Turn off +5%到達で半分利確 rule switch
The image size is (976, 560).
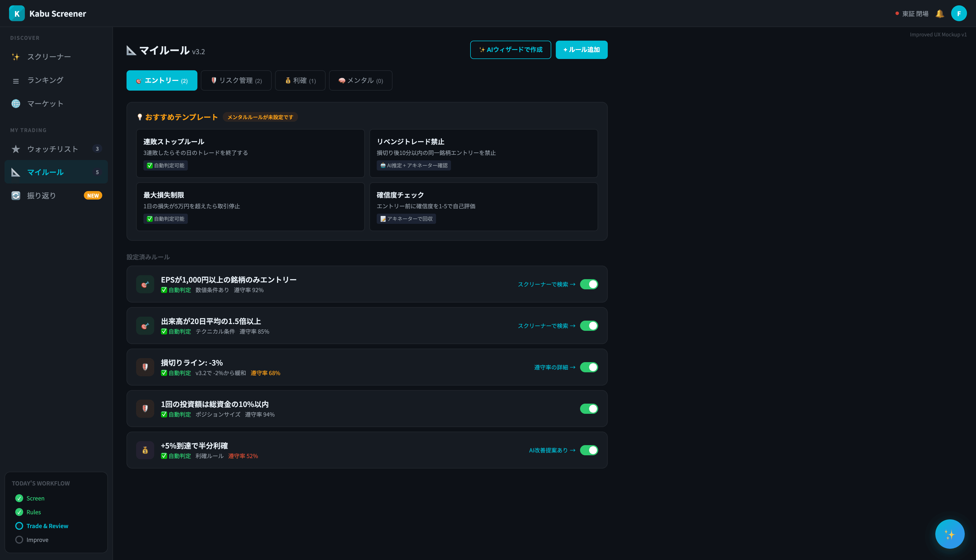pyautogui.click(x=589, y=450)
